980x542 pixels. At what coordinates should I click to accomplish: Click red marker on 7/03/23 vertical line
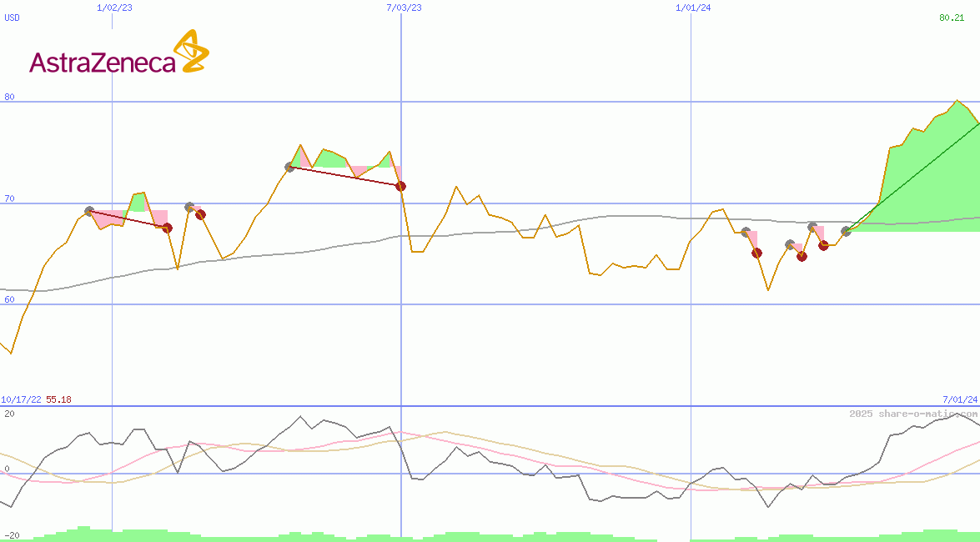pyautogui.click(x=400, y=186)
